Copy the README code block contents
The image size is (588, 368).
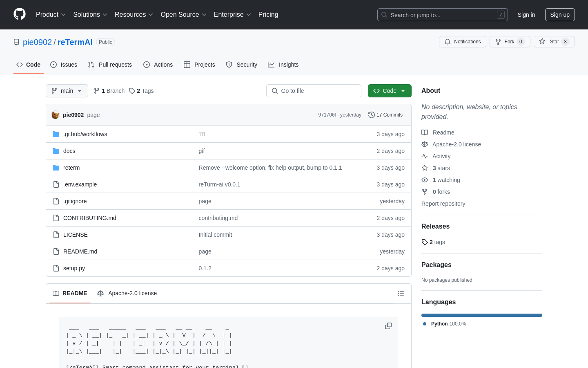(388, 326)
